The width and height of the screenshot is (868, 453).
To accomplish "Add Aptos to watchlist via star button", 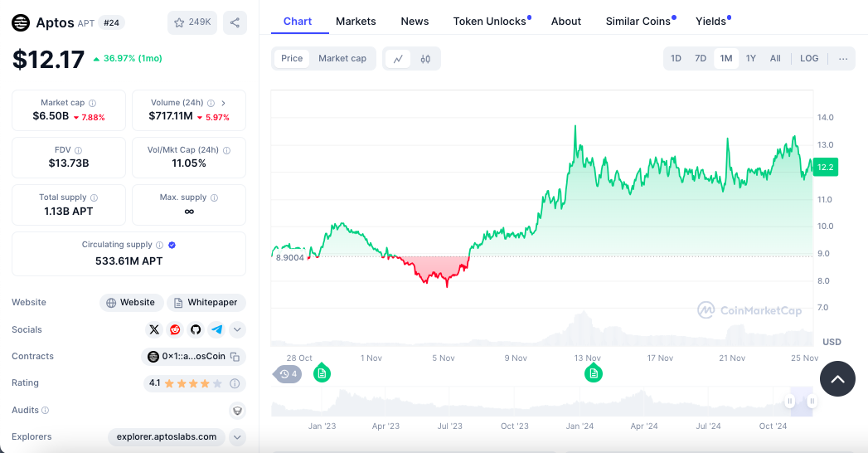I will (192, 22).
